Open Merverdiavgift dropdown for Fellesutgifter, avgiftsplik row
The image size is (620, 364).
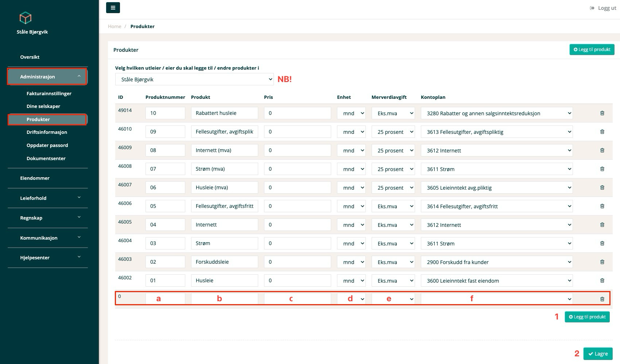pos(393,132)
